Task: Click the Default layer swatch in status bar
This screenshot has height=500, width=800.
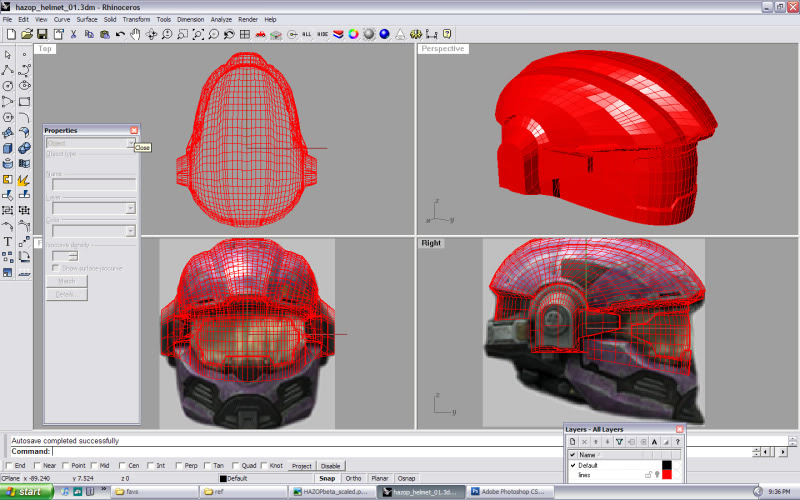Action: pyautogui.click(x=223, y=479)
